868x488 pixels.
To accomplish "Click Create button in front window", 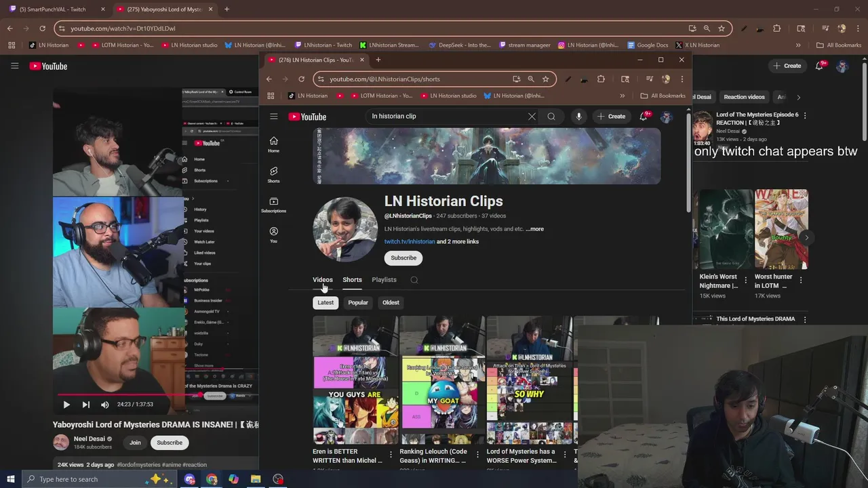I will point(612,117).
